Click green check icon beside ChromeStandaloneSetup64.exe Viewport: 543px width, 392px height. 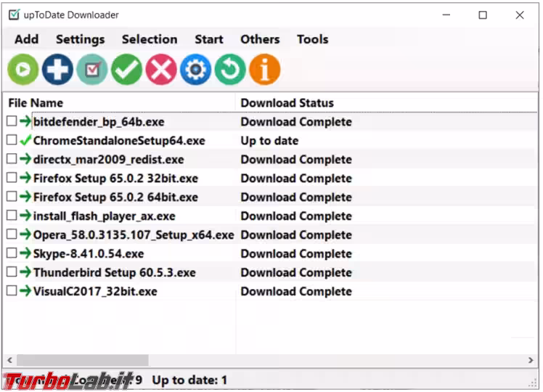[25, 140]
